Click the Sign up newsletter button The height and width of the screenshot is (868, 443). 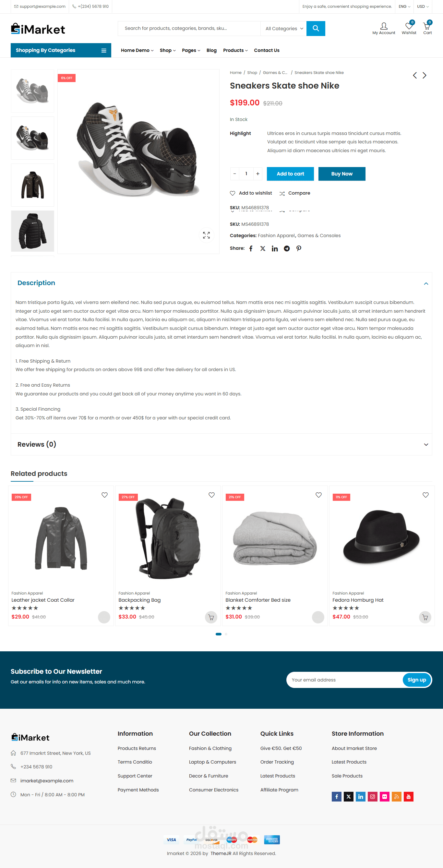coord(417,680)
